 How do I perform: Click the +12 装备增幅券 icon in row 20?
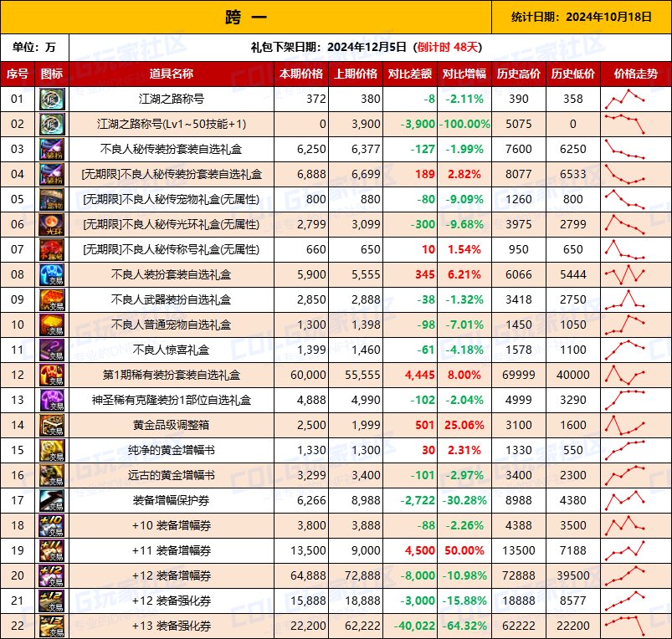click(52, 575)
